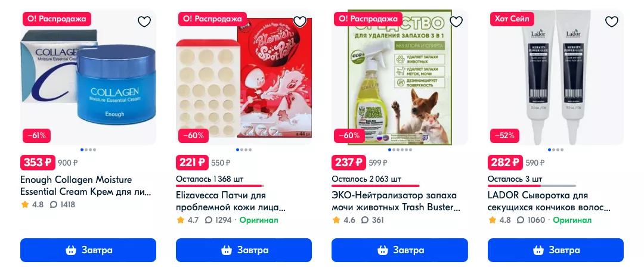Open ЭКО-Нейтрализатор запаха product title link
This screenshot has height=274, width=644.
pyautogui.click(x=395, y=201)
